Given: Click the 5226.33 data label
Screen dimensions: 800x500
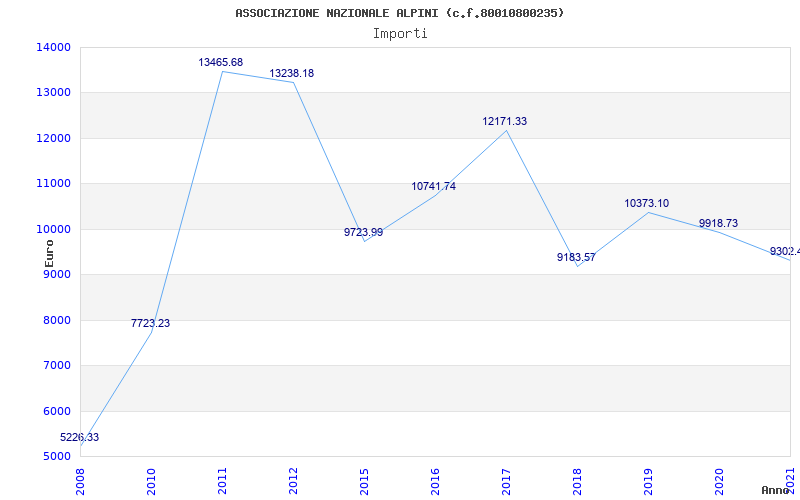Looking at the screenshot, I should tap(80, 437).
